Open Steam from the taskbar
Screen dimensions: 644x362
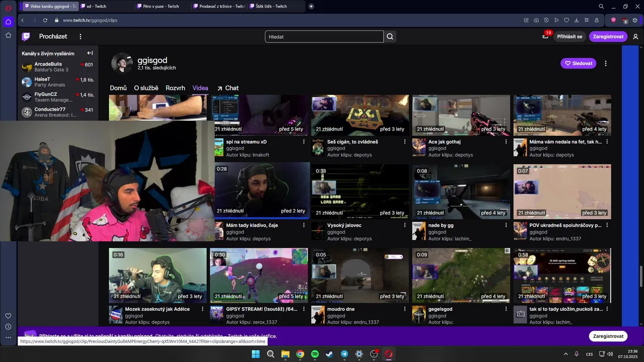click(x=329, y=354)
